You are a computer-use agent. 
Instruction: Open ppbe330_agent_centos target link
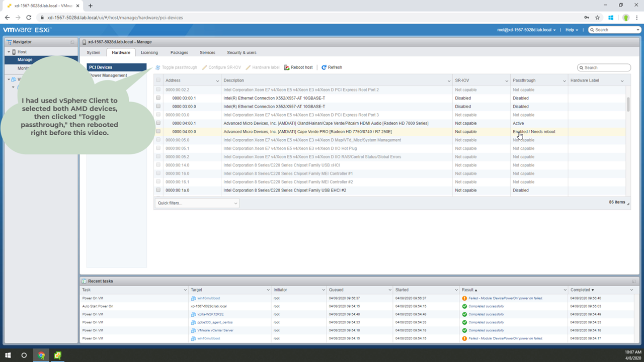click(x=215, y=322)
